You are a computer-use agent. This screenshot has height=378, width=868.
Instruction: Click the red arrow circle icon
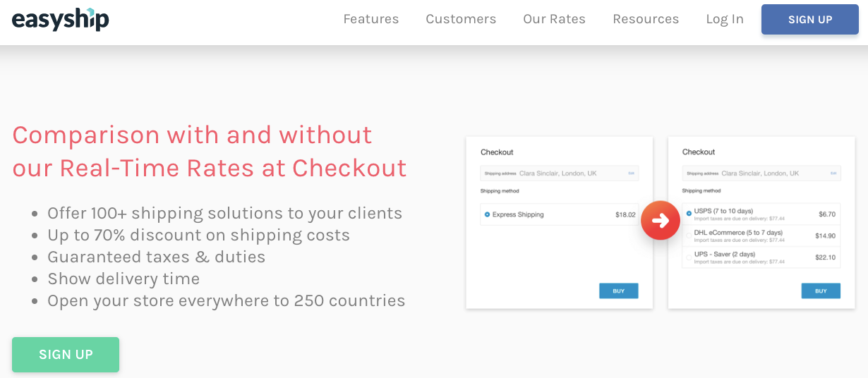[x=661, y=221]
